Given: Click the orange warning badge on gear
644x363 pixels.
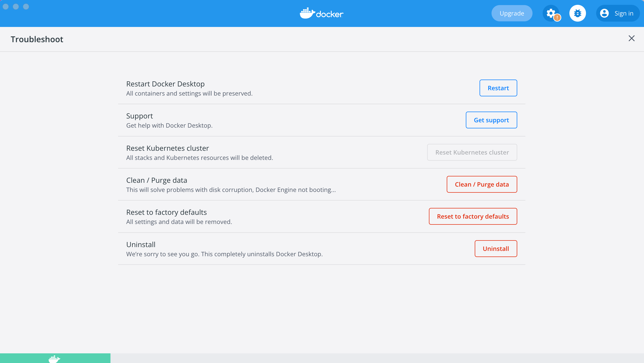Looking at the screenshot, I should pyautogui.click(x=557, y=18).
